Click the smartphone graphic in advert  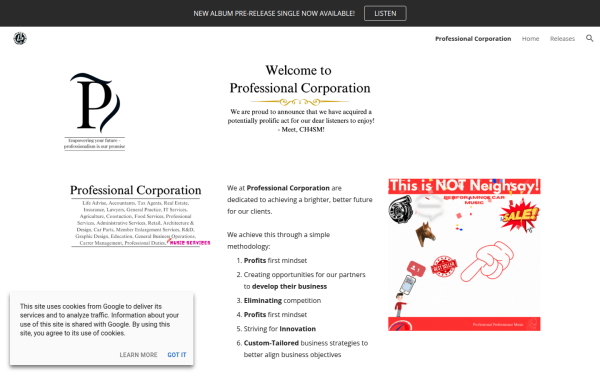(407, 285)
